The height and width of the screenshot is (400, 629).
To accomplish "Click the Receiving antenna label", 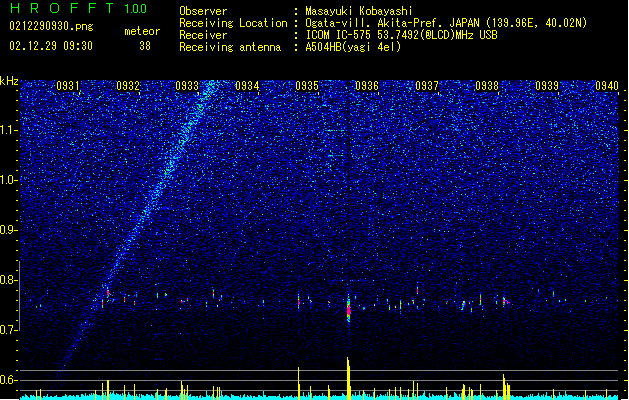I will point(230,47).
